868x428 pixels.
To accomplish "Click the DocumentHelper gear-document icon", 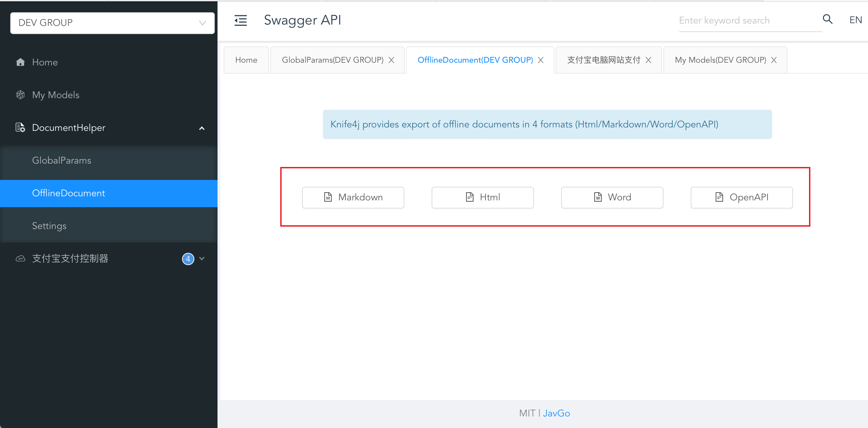I will pos(20,127).
